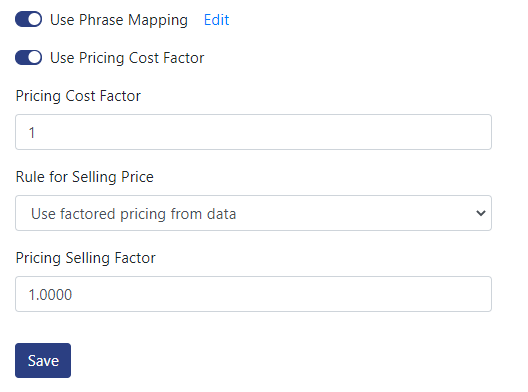
Task: Click the Save button
Action: (x=43, y=360)
